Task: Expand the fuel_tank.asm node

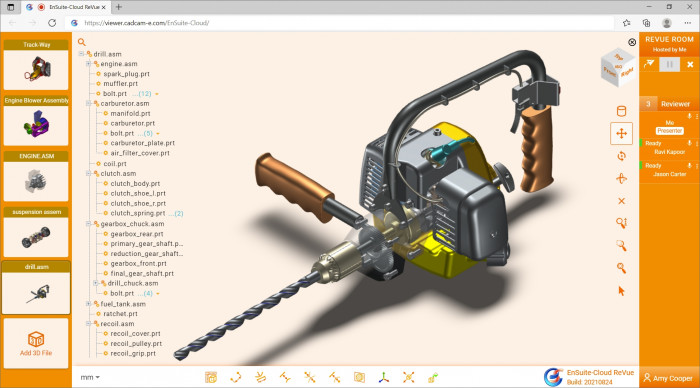Action: coord(88,304)
